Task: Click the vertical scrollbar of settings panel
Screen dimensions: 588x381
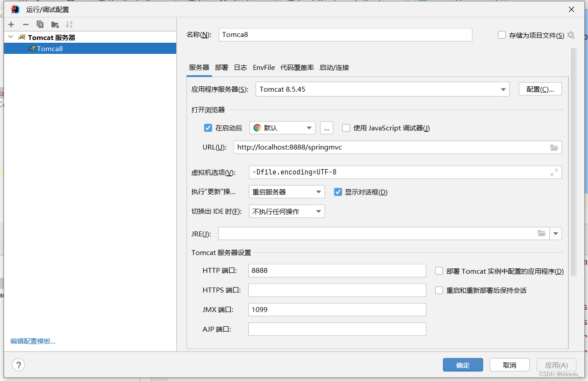Action: [574, 162]
